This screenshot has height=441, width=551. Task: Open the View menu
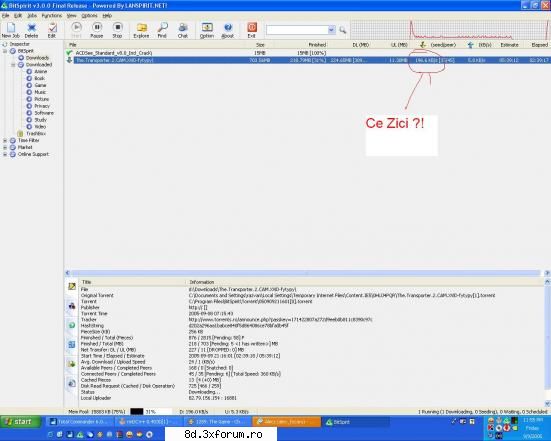pos(71,15)
